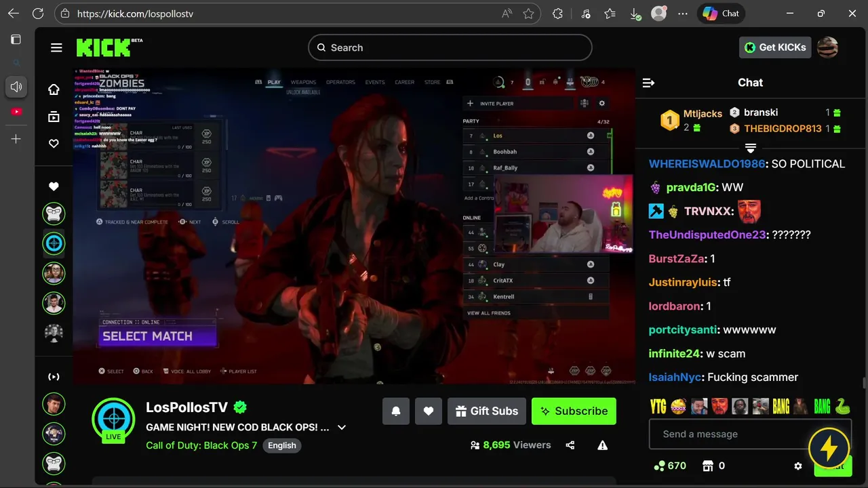Open the Kick hamburger menu
Image resolution: width=868 pixels, height=488 pixels.
tap(56, 47)
